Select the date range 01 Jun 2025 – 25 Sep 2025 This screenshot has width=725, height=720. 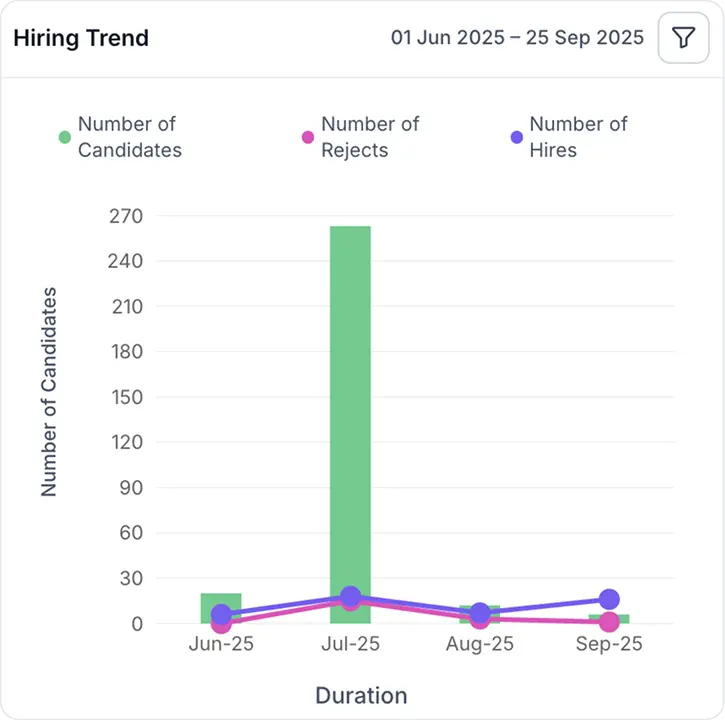click(517, 37)
